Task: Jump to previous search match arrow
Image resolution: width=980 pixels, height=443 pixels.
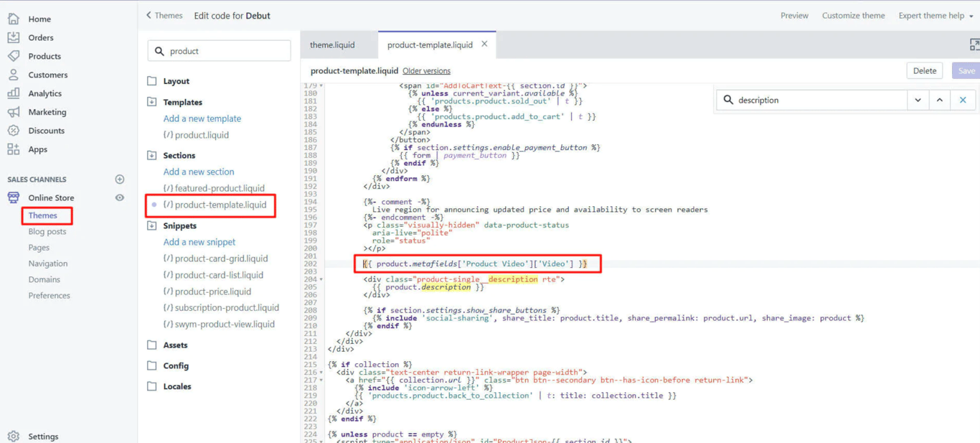Action: click(x=939, y=100)
